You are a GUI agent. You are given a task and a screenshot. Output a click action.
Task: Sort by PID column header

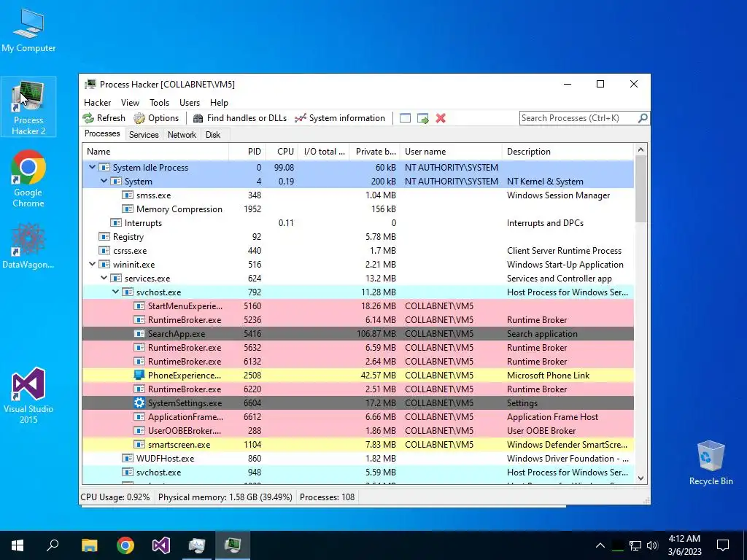coord(247,152)
